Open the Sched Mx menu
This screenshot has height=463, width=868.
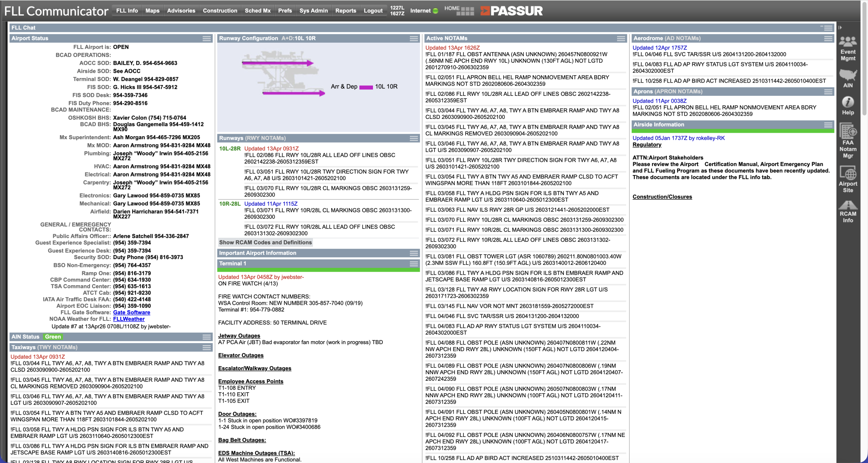258,11
